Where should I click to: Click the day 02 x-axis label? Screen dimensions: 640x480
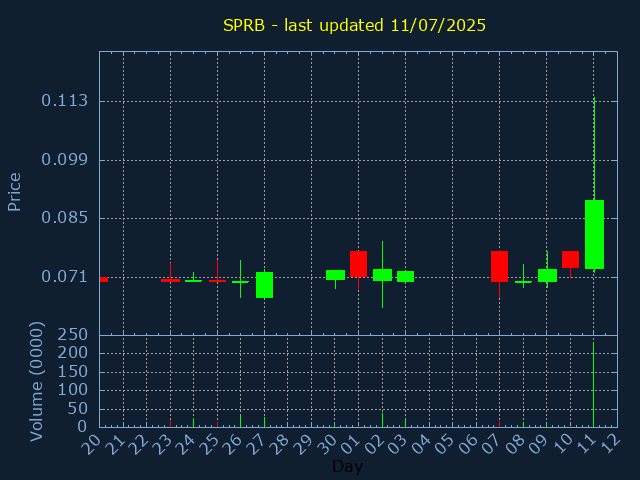[373, 444]
